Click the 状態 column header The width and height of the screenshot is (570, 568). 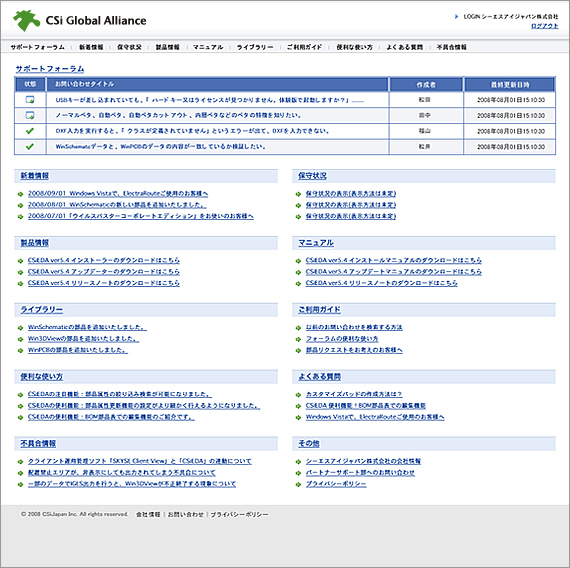click(x=30, y=84)
